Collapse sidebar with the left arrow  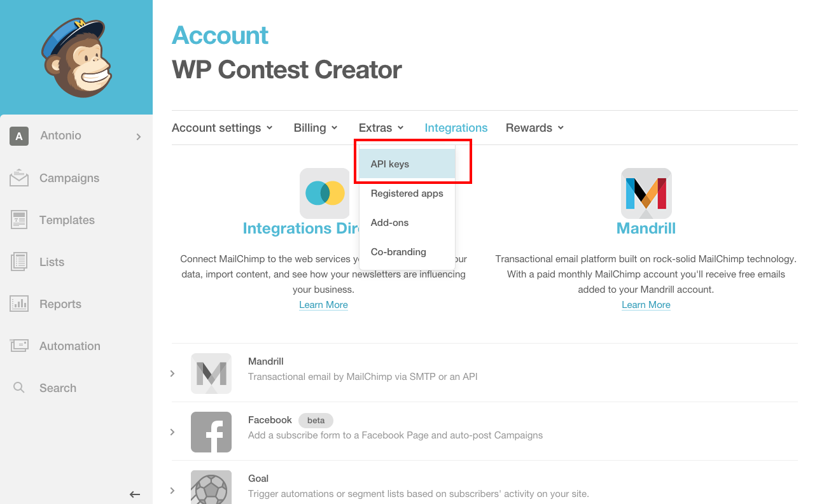[135, 494]
